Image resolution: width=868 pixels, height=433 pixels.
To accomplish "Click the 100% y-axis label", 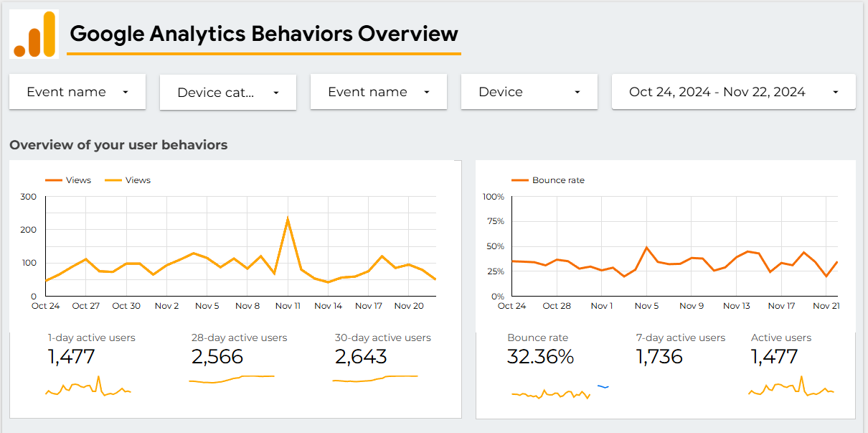I will (x=494, y=197).
